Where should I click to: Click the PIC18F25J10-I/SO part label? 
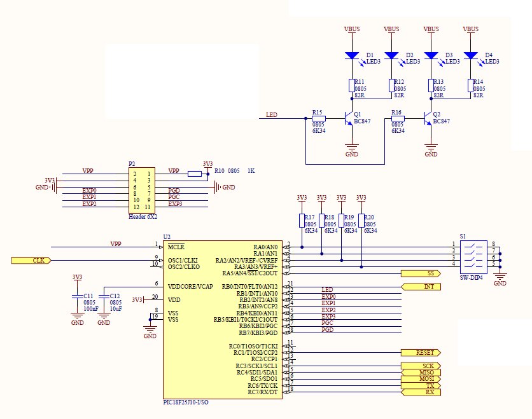point(186,402)
